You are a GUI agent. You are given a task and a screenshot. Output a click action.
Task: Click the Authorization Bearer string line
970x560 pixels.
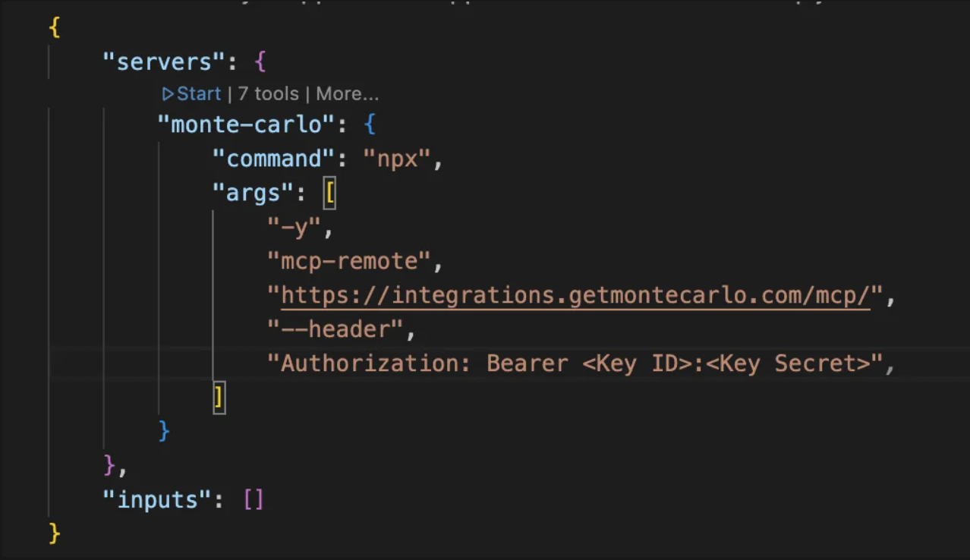point(575,363)
